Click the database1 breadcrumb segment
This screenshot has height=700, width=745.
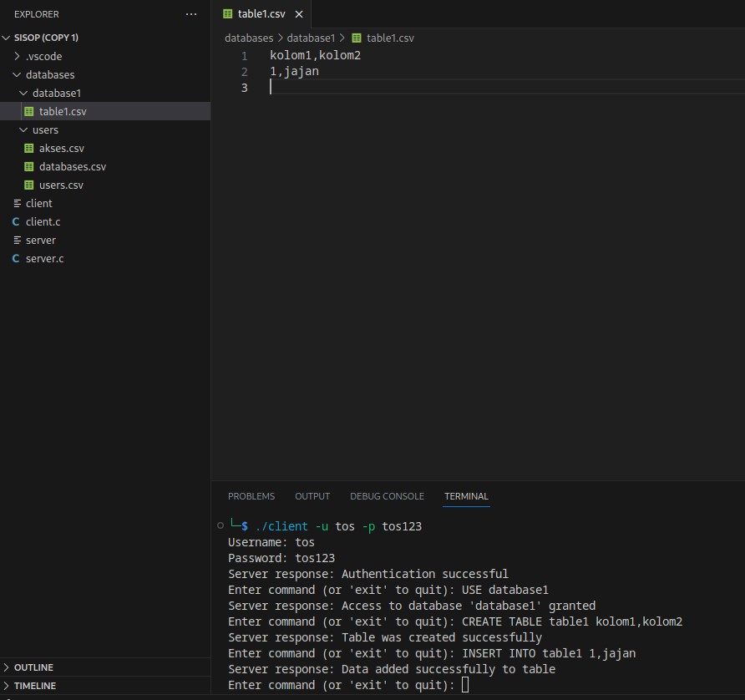click(311, 38)
